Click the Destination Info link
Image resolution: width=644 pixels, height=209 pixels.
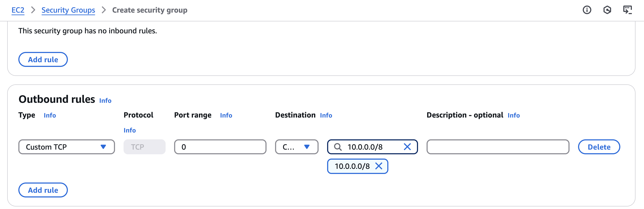[326, 115]
